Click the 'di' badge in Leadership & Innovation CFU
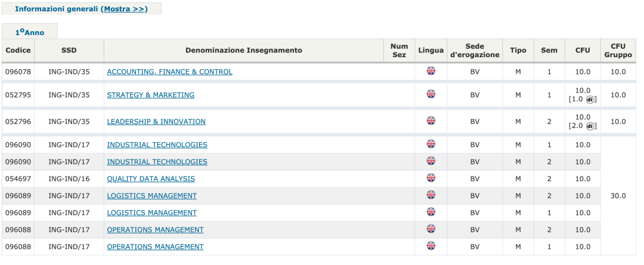Image resolution: width=644 pixels, height=265 pixels. pos(590,126)
